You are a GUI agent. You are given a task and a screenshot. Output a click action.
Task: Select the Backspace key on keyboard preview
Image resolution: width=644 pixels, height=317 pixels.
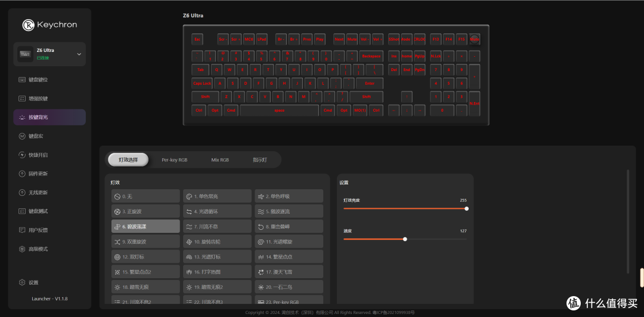click(371, 56)
